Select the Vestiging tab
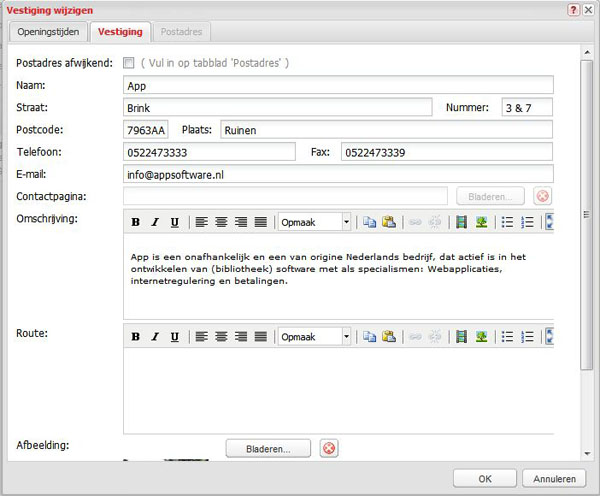Image resolution: width=600 pixels, height=496 pixels. [x=120, y=32]
